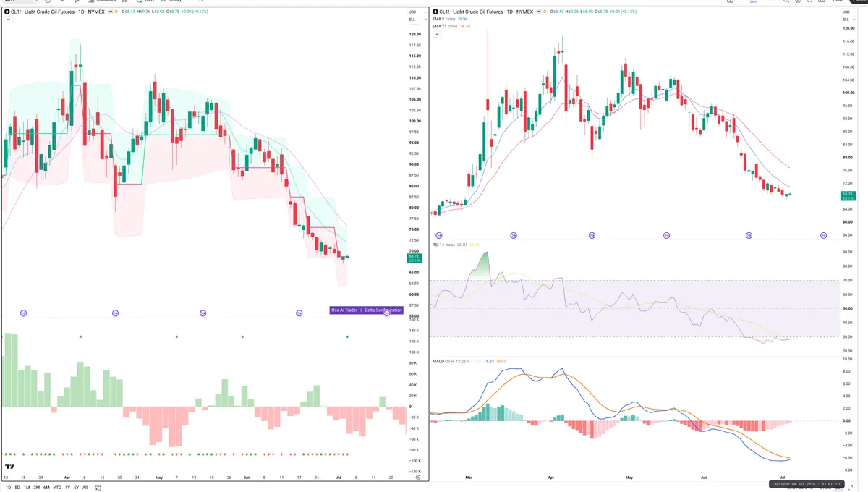
Task: Set time range to 1D
Action: click(x=7, y=488)
